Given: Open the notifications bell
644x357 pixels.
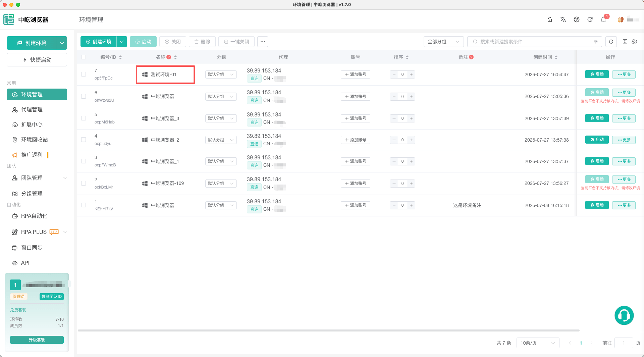Looking at the screenshot, I should 603,19.
